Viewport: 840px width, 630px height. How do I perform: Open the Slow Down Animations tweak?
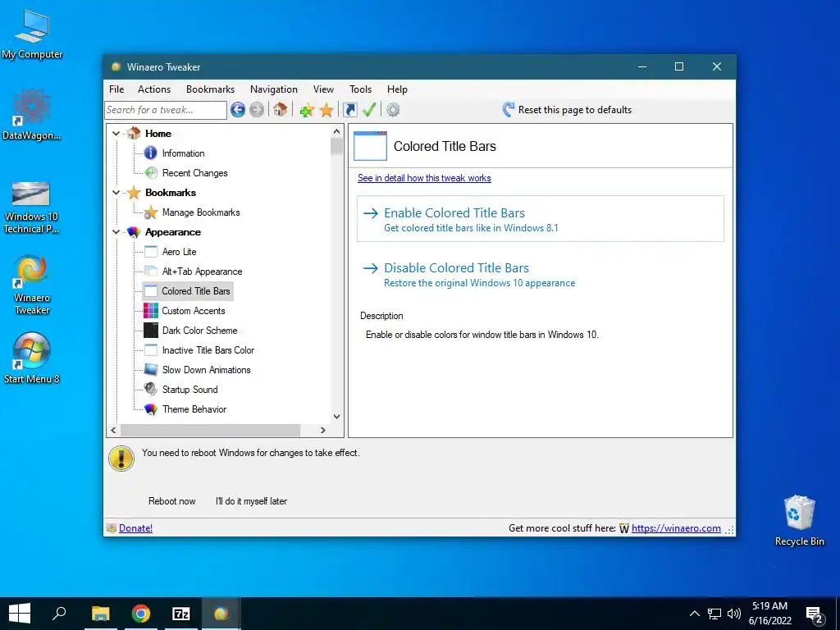206,370
